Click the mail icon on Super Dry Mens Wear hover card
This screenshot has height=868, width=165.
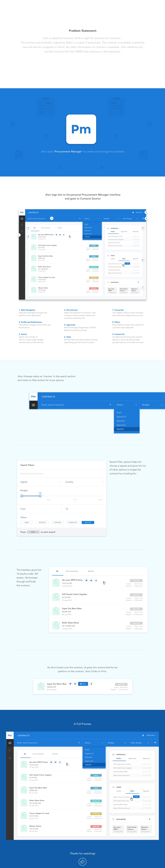pos(75,684)
